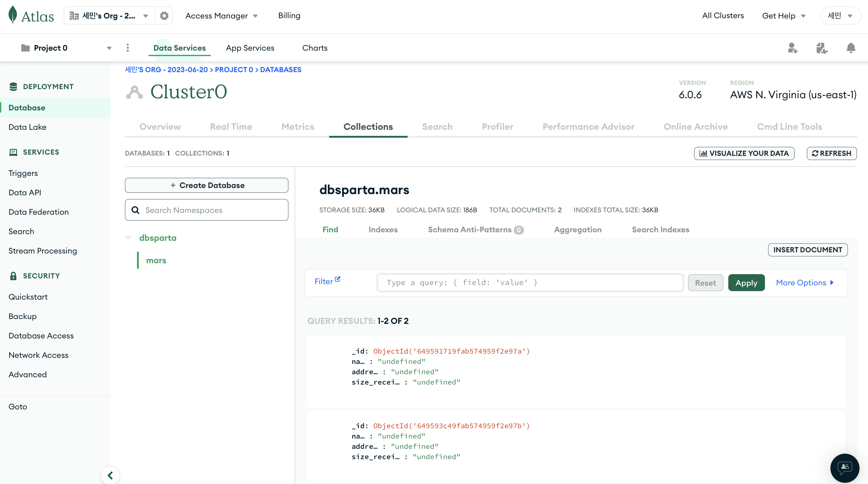
Task: Open the Performance Advisor tab
Action: click(588, 127)
